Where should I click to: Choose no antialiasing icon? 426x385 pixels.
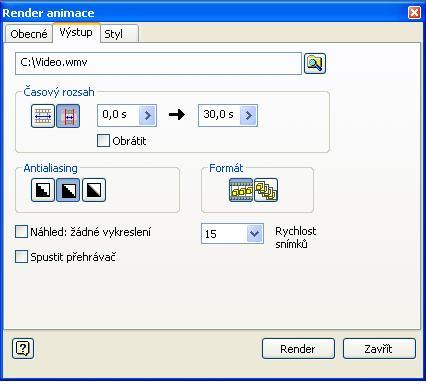pos(43,190)
